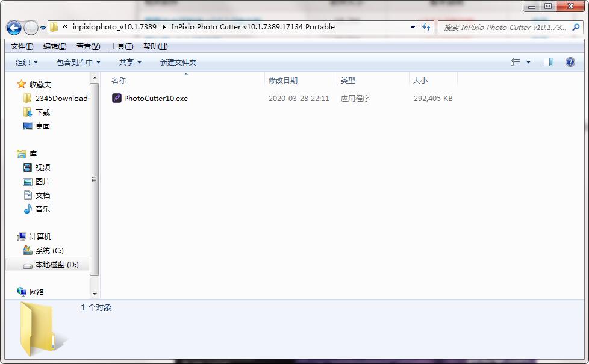Open 下载 in the favorites list
Image resolution: width=589 pixels, height=364 pixels.
tap(43, 112)
